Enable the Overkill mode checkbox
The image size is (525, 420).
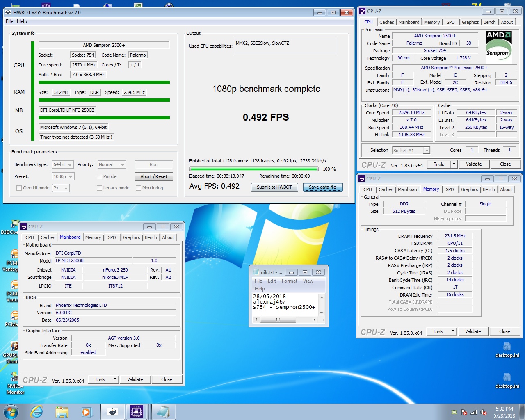[x=19, y=188]
